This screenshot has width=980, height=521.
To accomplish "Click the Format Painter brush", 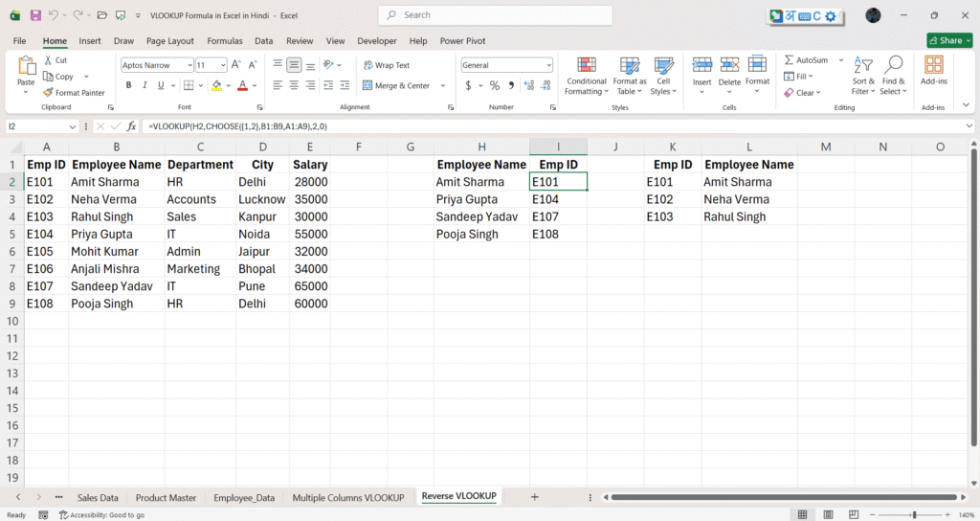I will pos(48,93).
